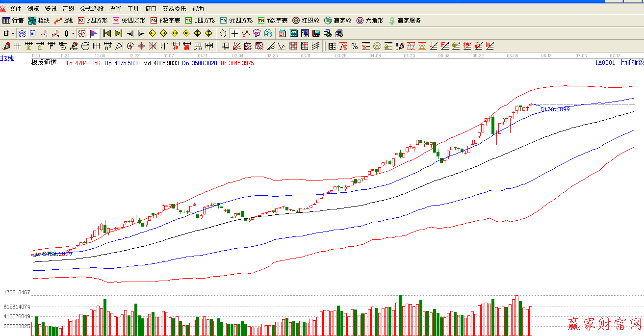Step forward with the black right arrow

[141, 33]
